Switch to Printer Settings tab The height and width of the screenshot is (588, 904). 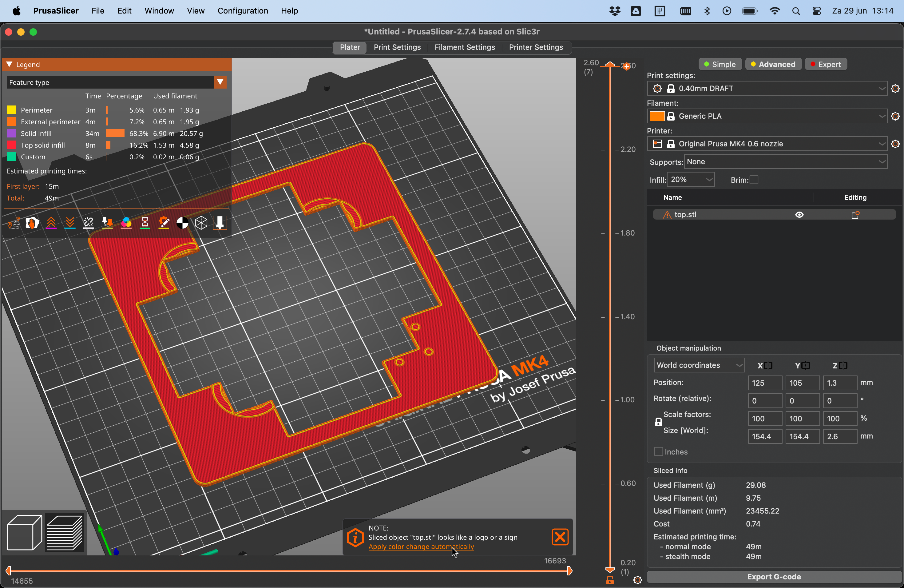coord(536,47)
